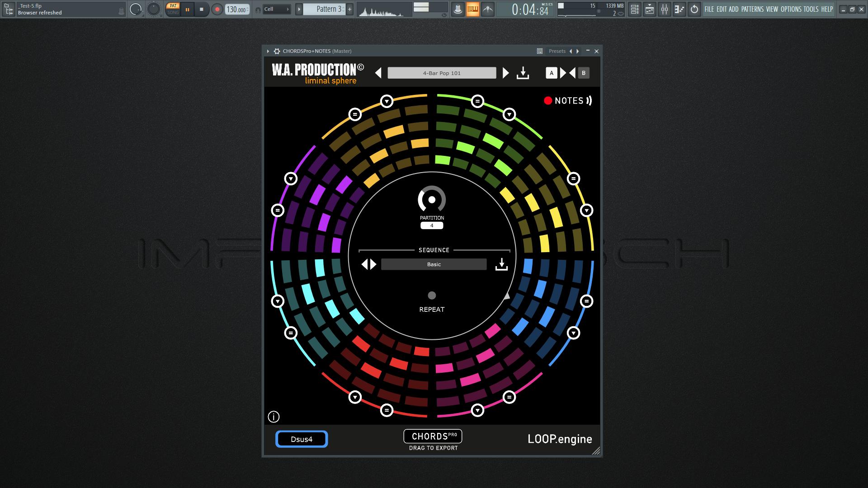
Task: Click the record button in transport
Action: (217, 9)
